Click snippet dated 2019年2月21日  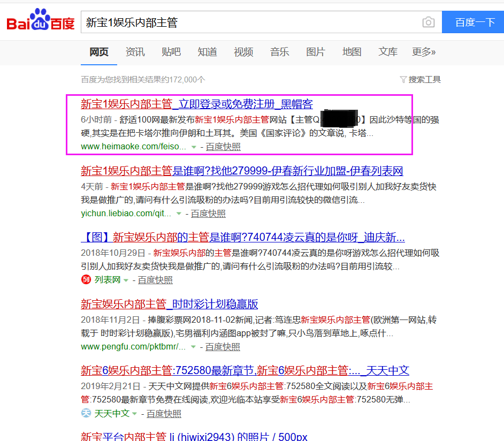111,386
